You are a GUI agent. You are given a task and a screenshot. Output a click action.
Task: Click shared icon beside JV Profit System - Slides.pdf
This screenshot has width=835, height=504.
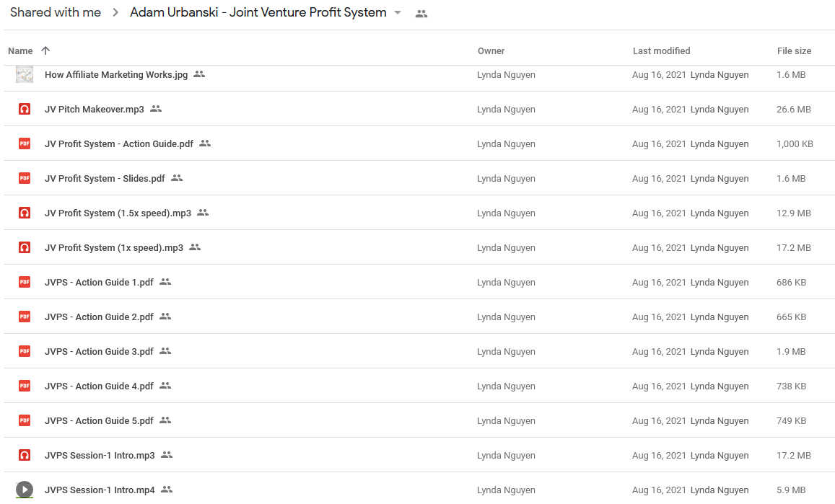pos(177,178)
